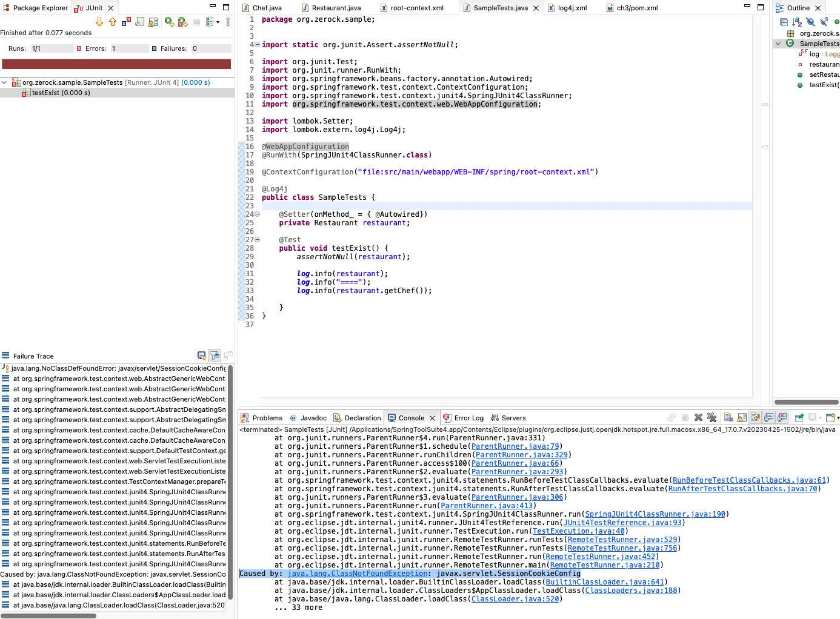Toggle Console scroll lock
This screenshot has height=619, width=840.
(742, 417)
